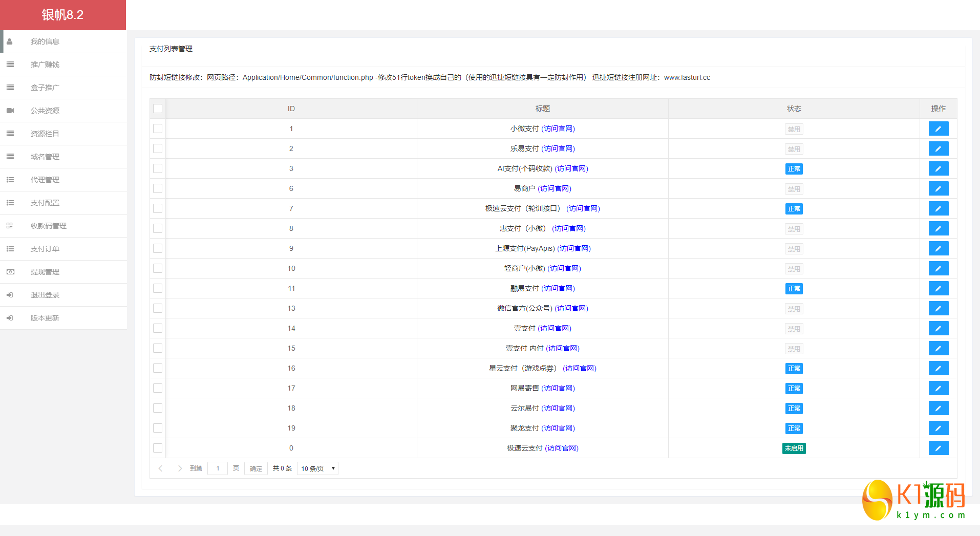Open 推广赚钱 in the sidebar
This screenshot has height=536, width=980.
click(x=63, y=65)
